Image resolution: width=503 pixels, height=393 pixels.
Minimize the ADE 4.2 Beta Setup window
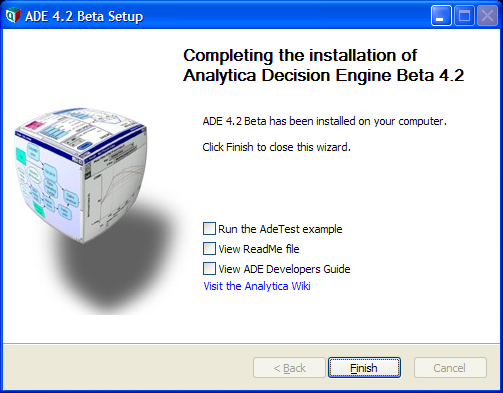pyautogui.click(x=441, y=15)
